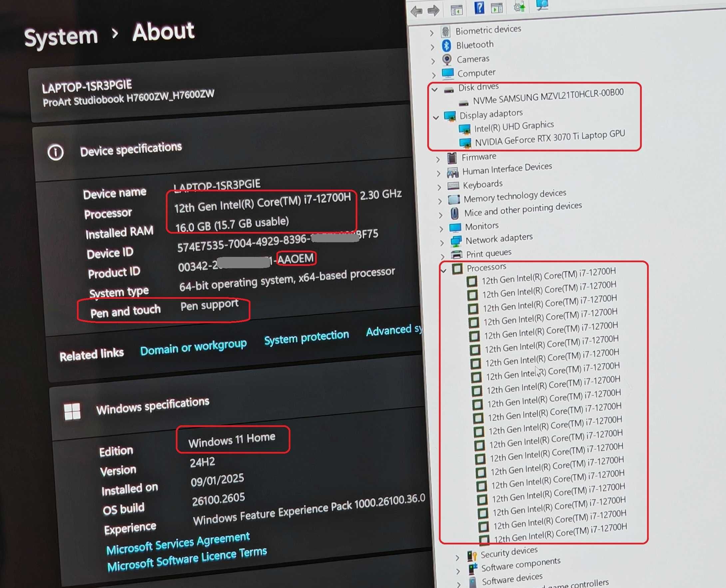Select the Human Interface Devices label
Viewport: 726px width, 588px height.
507,169
